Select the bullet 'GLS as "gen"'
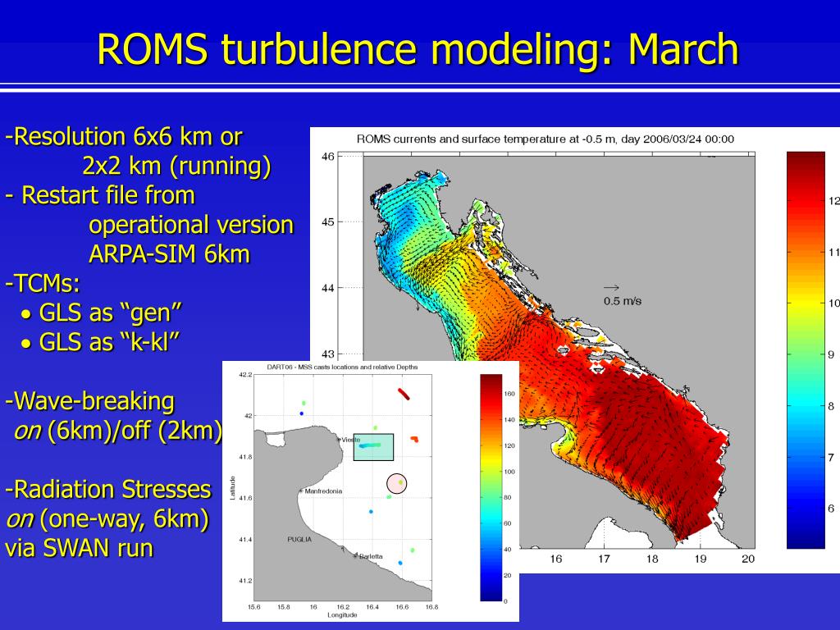This screenshot has width=840, height=630. [x=101, y=313]
